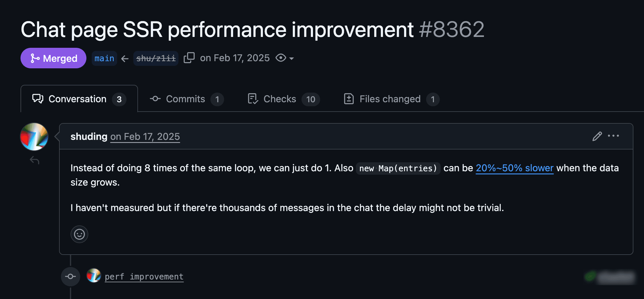Click the shu/z1ii head branch label

(156, 58)
